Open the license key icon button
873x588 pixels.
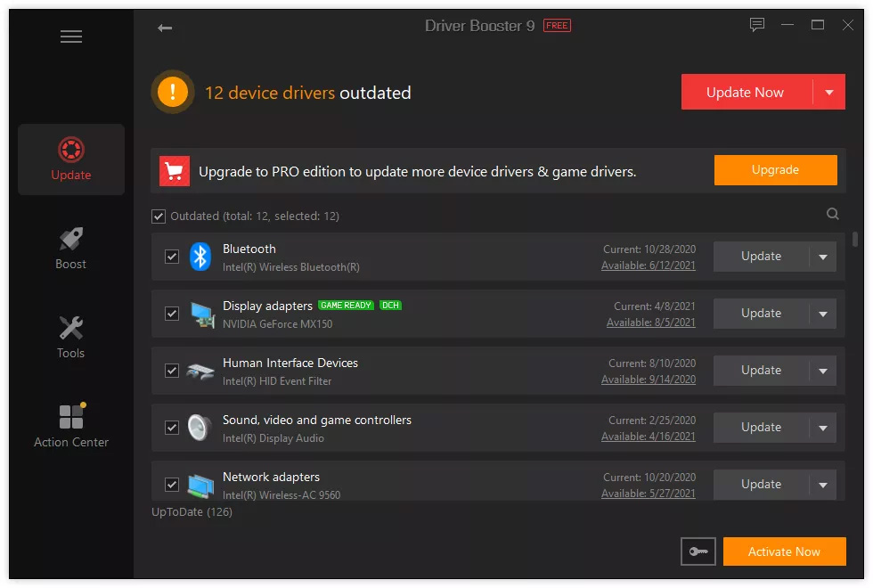click(x=698, y=551)
